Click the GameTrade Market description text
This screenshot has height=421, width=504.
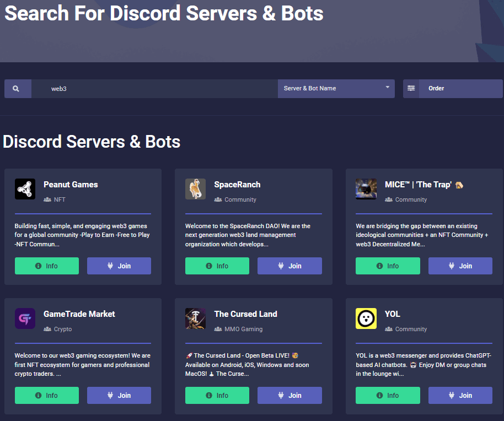(82, 364)
